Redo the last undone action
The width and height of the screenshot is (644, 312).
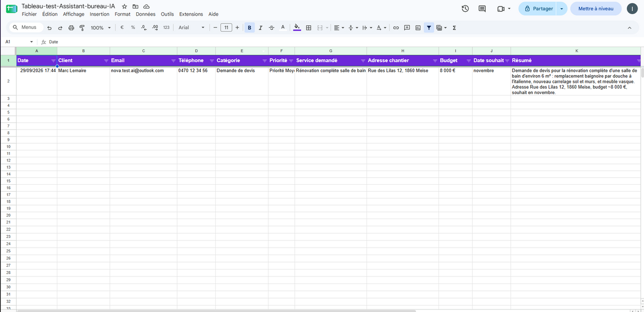pos(60,27)
